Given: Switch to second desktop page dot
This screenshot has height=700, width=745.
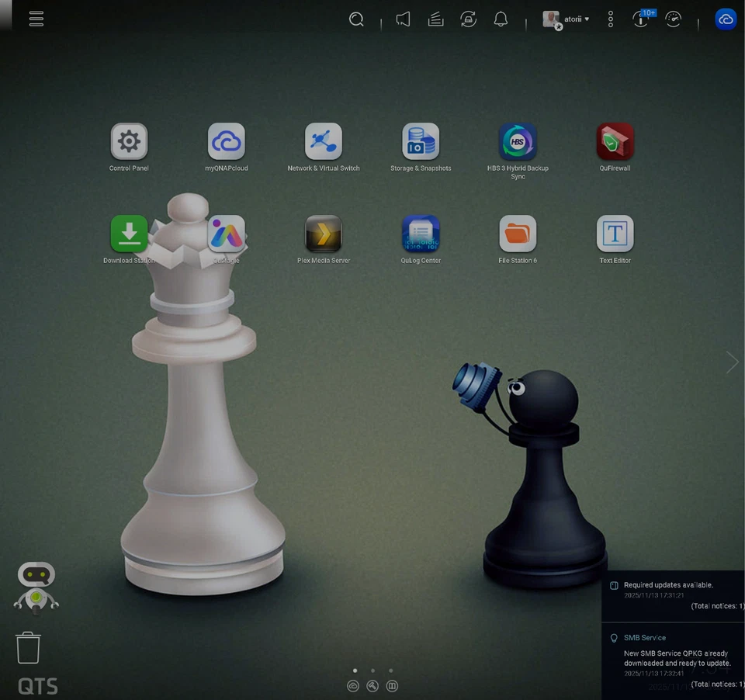Looking at the screenshot, I should click(x=373, y=671).
